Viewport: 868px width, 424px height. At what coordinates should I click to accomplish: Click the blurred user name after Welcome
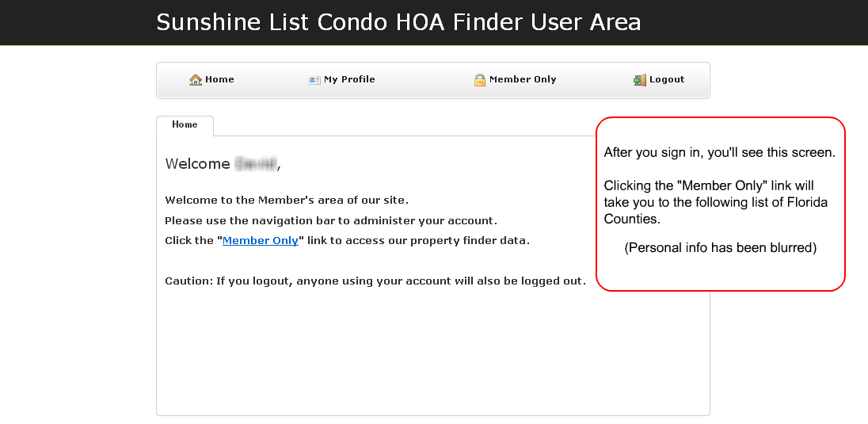[x=255, y=164]
